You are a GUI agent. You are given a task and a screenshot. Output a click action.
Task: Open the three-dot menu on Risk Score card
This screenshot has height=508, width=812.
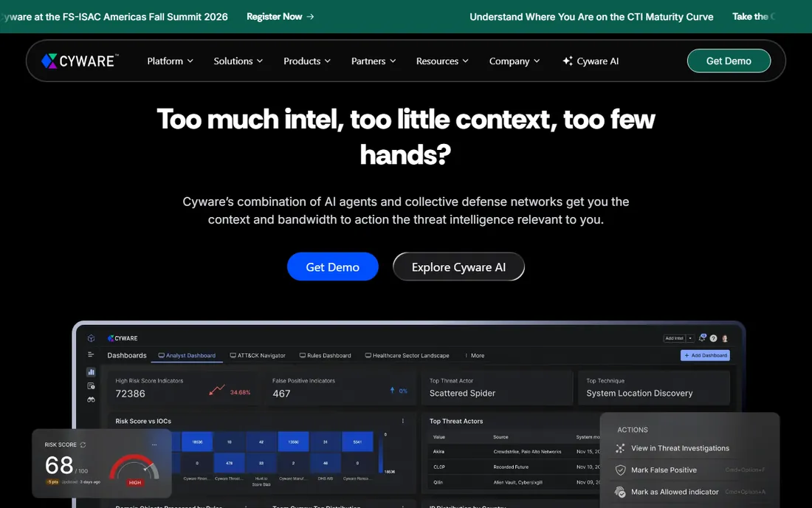(x=154, y=444)
